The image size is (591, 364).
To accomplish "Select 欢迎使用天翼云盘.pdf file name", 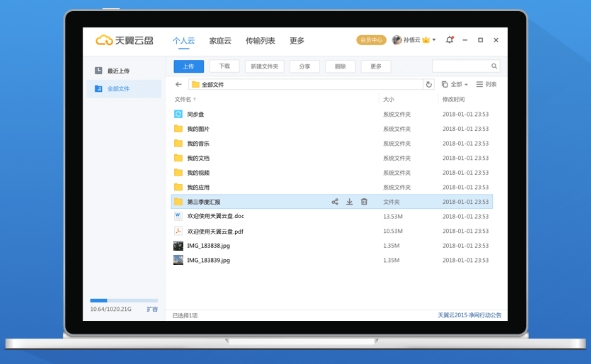I will [x=215, y=231].
